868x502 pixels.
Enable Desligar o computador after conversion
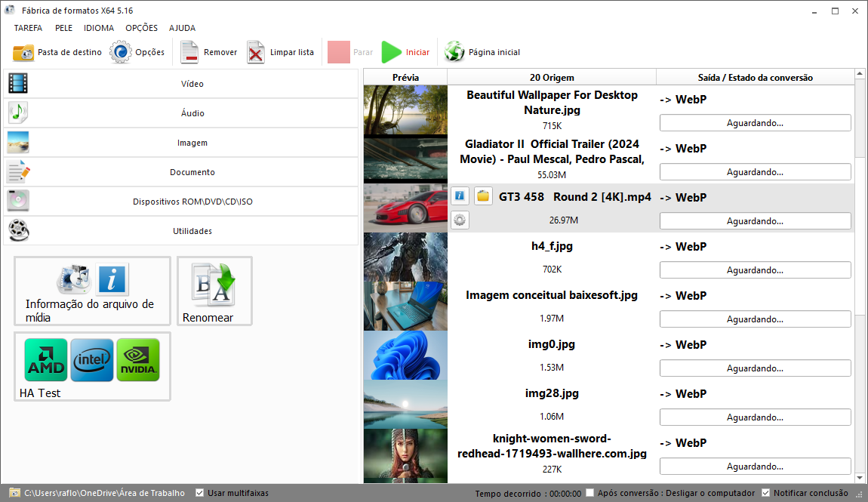click(590, 493)
